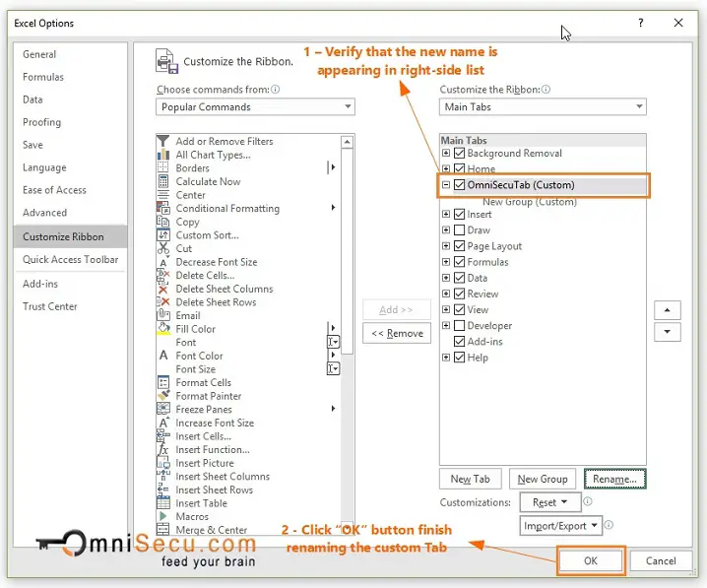
Task: Click the New Group button
Action: (543, 479)
